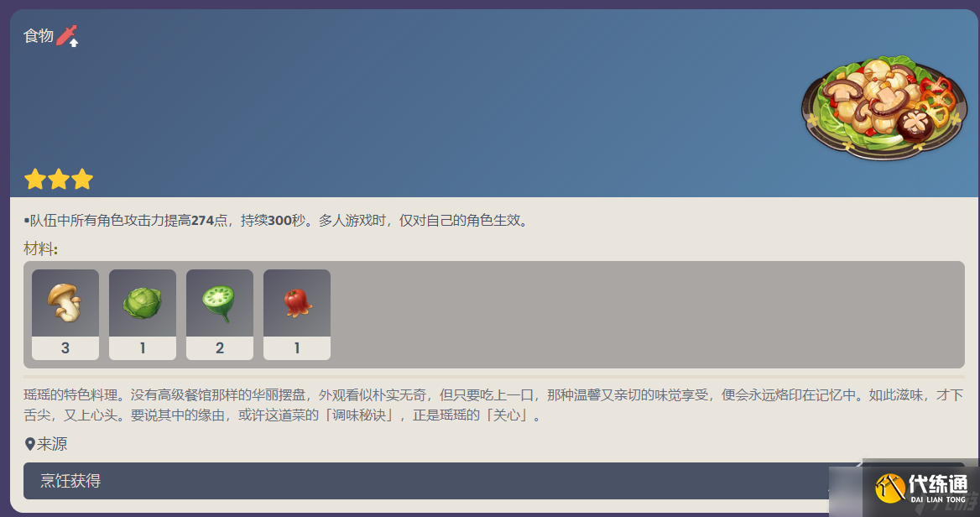Click the 来源 section heading

click(x=52, y=445)
